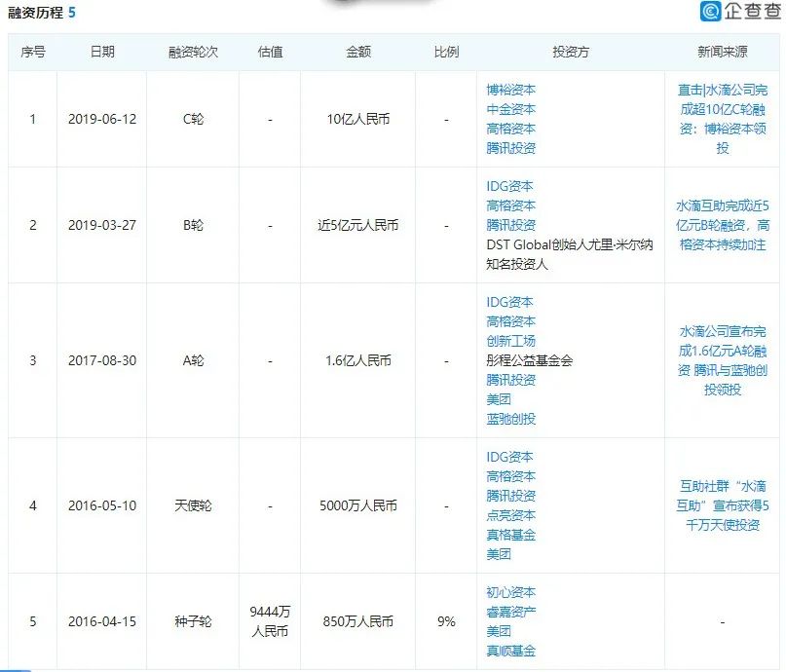Screen dimensions: 786x672
Task: Open news link 直击|水滴公司完成超10亿C轮融资
Action: click(x=723, y=119)
